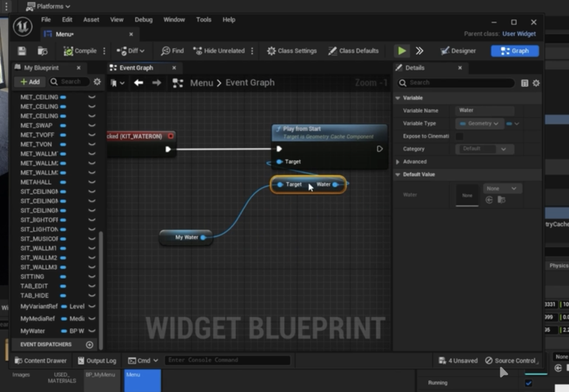The width and height of the screenshot is (569, 392).
Task: Close the Menu asset tab
Action: tap(131, 34)
